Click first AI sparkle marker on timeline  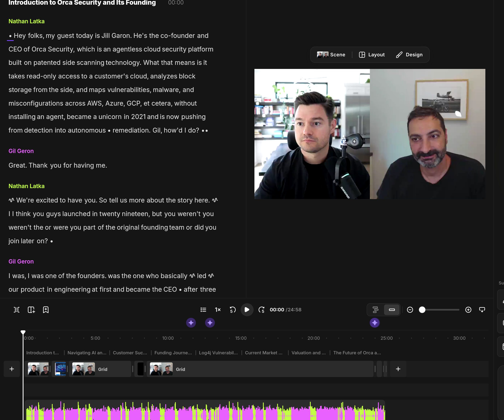(x=191, y=323)
